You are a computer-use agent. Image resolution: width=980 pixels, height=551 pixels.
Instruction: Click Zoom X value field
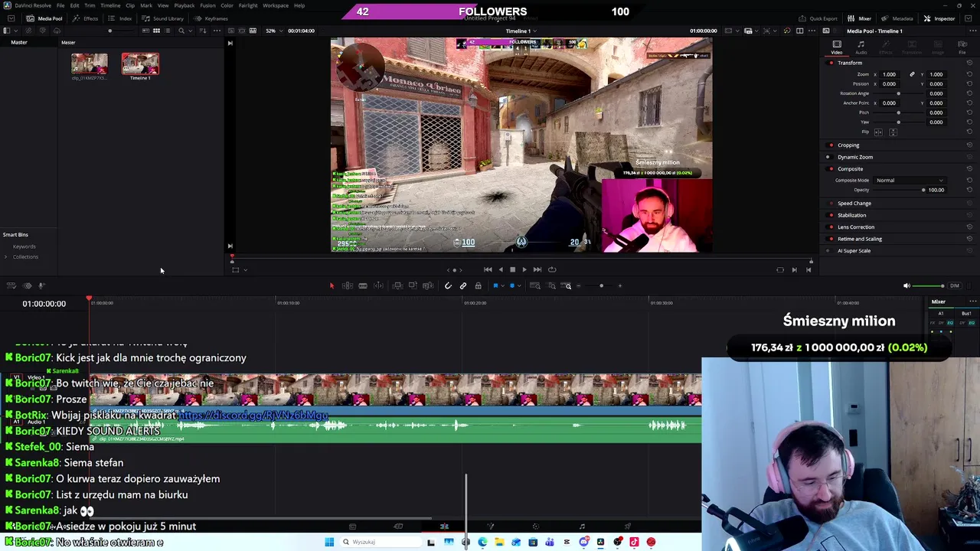pyautogui.click(x=889, y=74)
